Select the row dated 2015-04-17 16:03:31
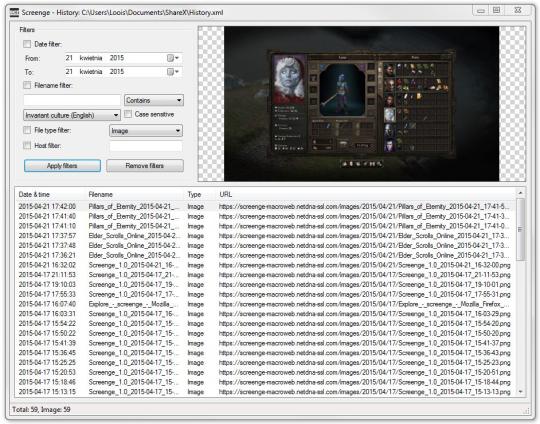The width and height of the screenshot is (540, 424). [265, 314]
